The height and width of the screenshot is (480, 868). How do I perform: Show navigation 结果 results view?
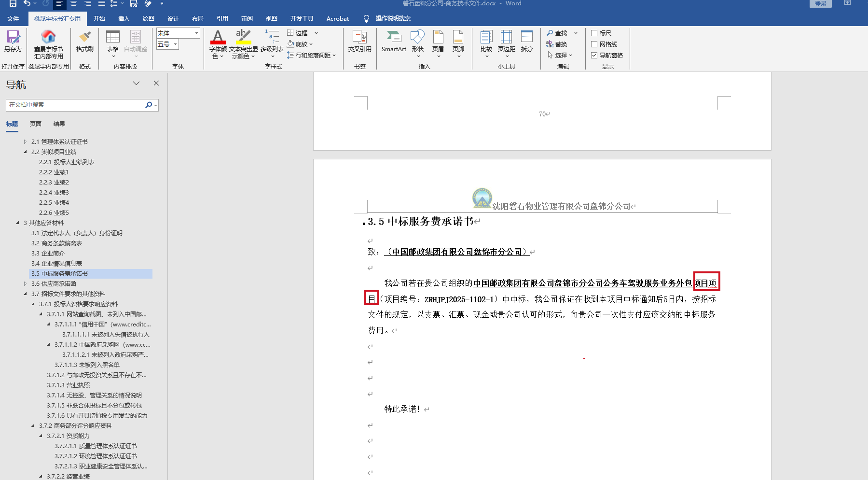click(59, 124)
